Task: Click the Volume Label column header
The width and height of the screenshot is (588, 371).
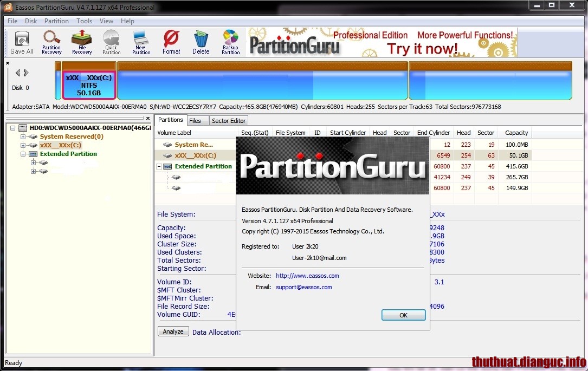Action: (x=196, y=133)
